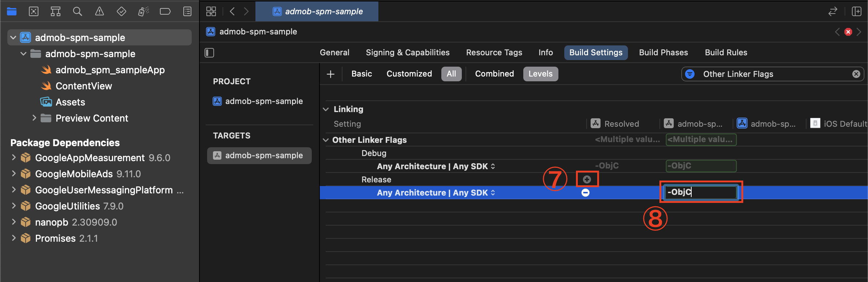This screenshot has height=282, width=868.
Task: Expand GoogleUserMessagingPlatform package
Action: 14,190
